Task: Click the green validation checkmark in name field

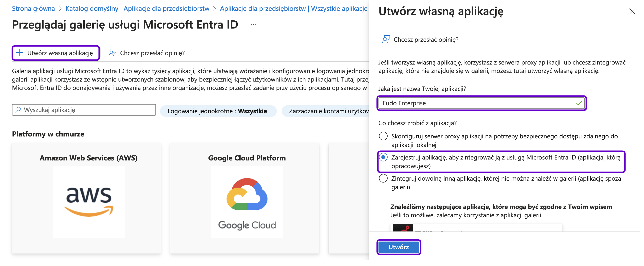Action: [579, 103]
